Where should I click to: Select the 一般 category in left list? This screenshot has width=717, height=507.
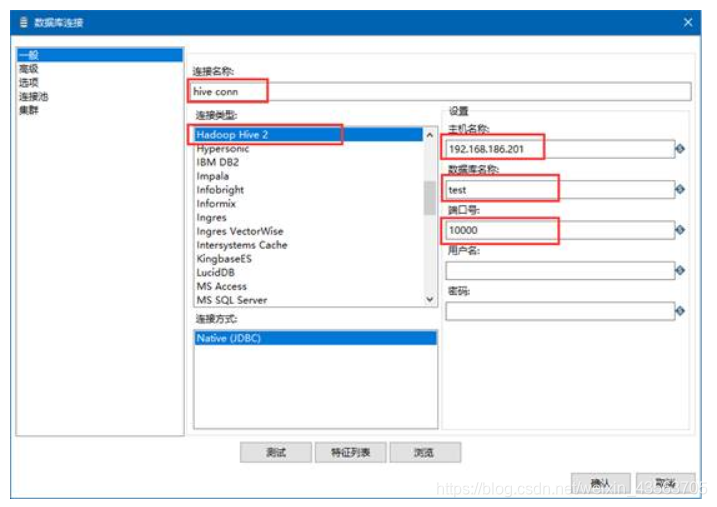click(100, 55)
